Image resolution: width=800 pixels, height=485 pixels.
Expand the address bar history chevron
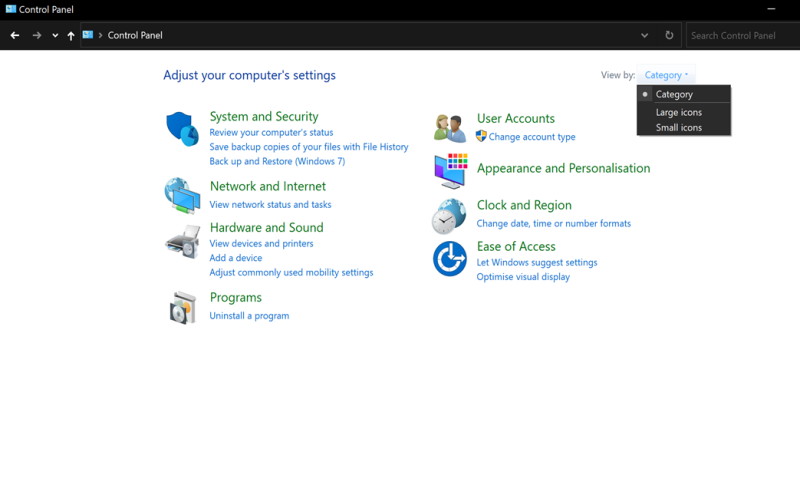(644, 35)
